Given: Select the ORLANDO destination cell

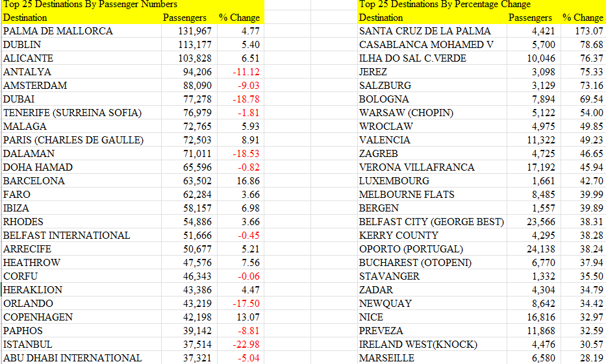Looking at the screenshot, I should coord(81,304).
